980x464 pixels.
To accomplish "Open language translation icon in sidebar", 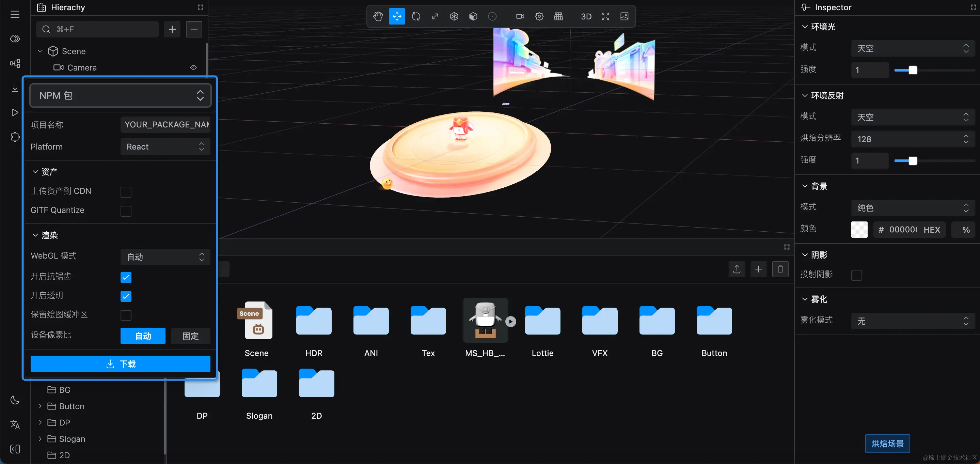I will [x=15, y=424].
